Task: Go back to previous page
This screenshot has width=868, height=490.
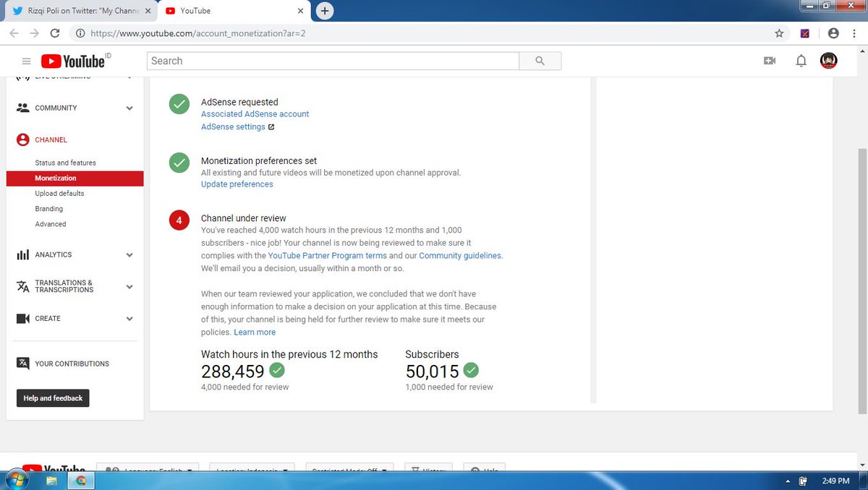Action: [14, 33]
